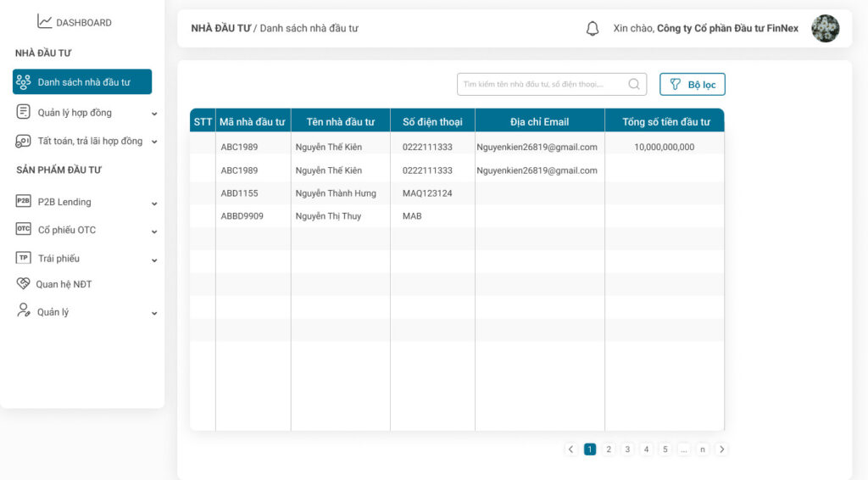Expand Tất toán, trả lãi hợp đồng

[154, 142]
